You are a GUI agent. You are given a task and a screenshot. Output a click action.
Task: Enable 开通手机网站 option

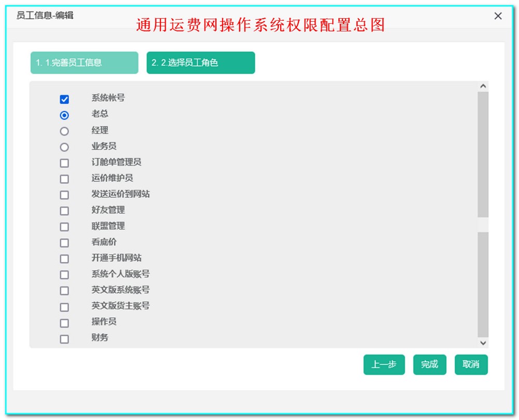click(64, 258)
